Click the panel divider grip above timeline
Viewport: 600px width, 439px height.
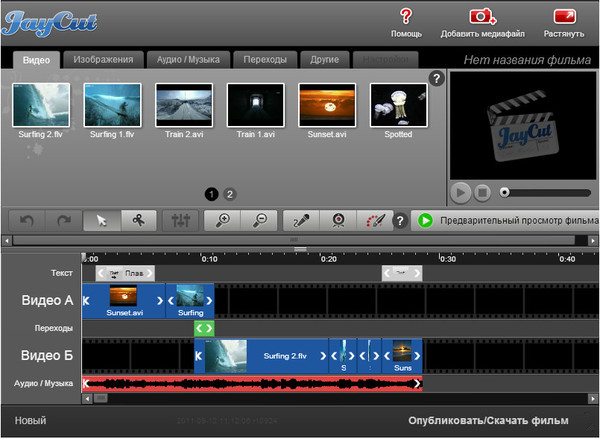click(x=300, y=249)
